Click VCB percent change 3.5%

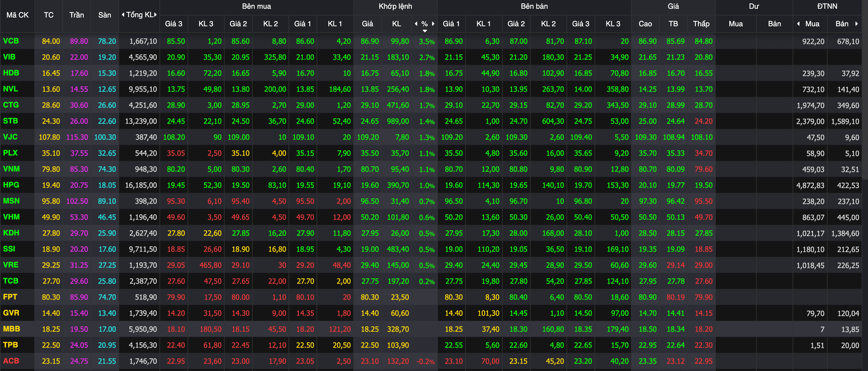pos(427,42)
